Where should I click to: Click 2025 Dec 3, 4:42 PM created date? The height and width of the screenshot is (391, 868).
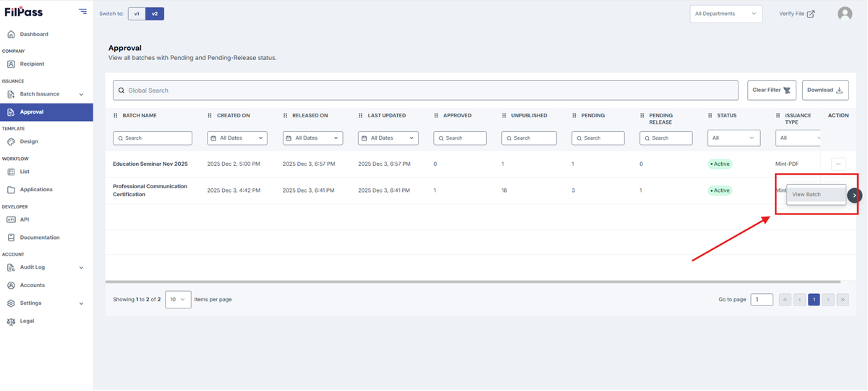tap(234, 190)
